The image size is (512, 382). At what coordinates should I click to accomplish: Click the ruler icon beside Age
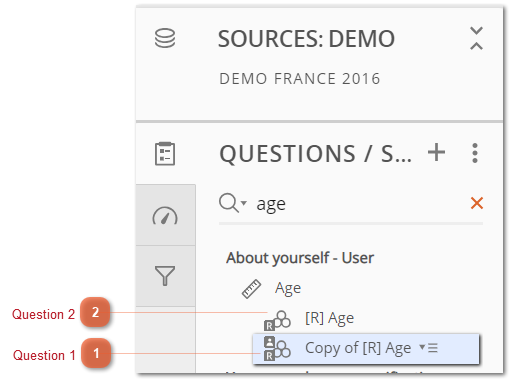pyautogui.click(x=251, y=289)
